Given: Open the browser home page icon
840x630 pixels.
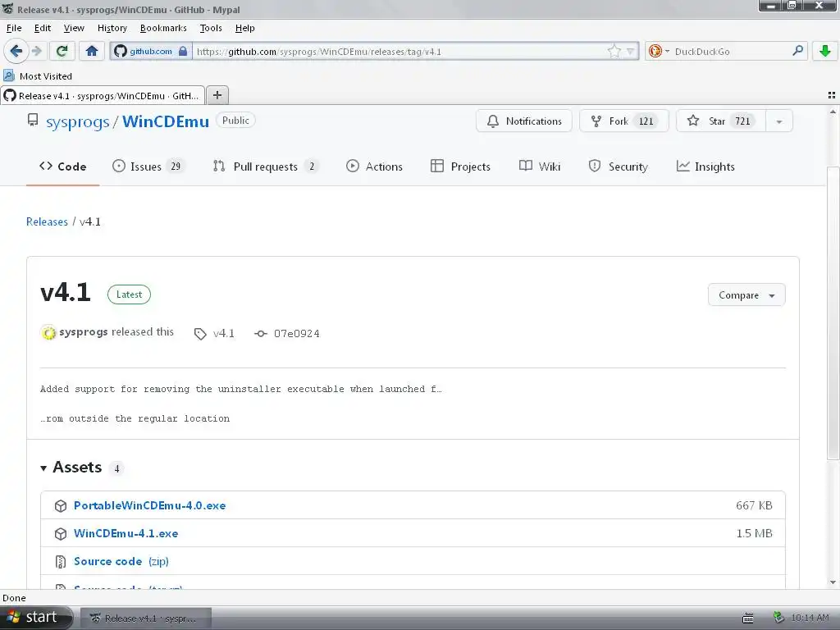Looking at the screenshot, I should tap(92, 51).
